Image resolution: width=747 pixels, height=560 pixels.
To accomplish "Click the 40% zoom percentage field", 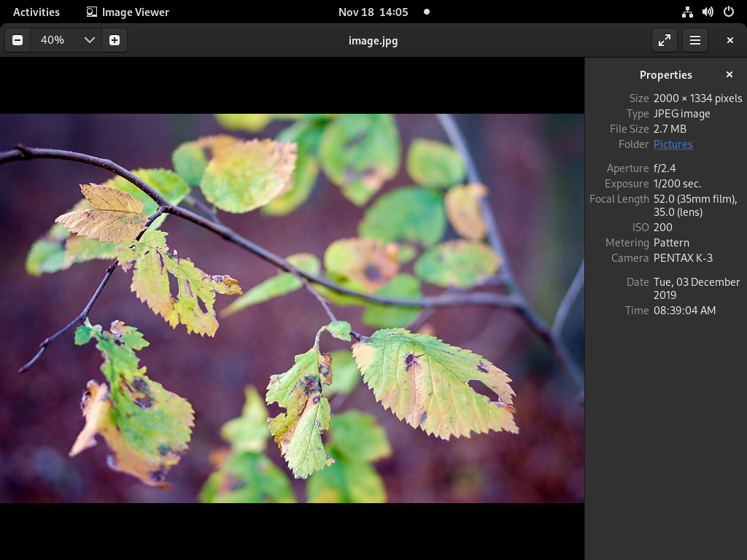I will pyautogui.click(x=53, y=41).
